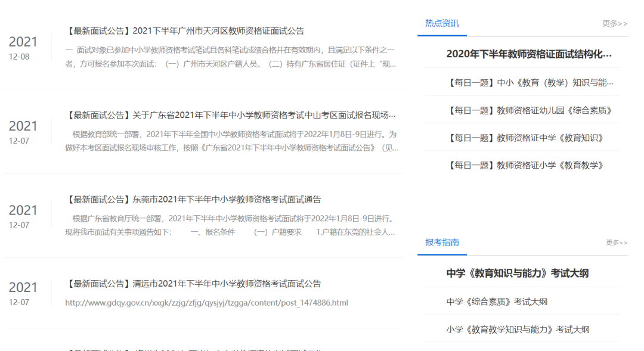The image size is (644, 351).
Task: Open 中学《教育知识与能力》考试大纲
Action: [x=518, y=274]
